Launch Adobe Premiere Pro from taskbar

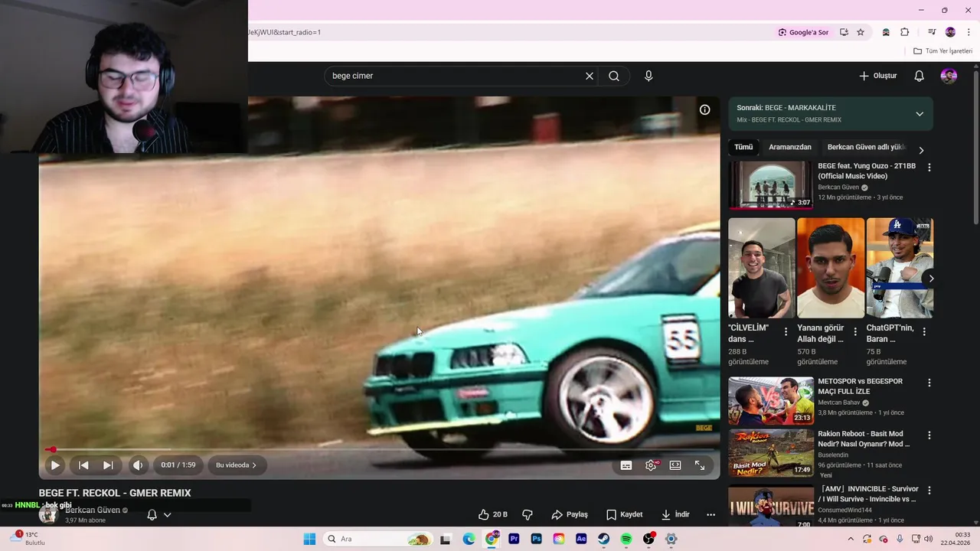tap(514, 539)
